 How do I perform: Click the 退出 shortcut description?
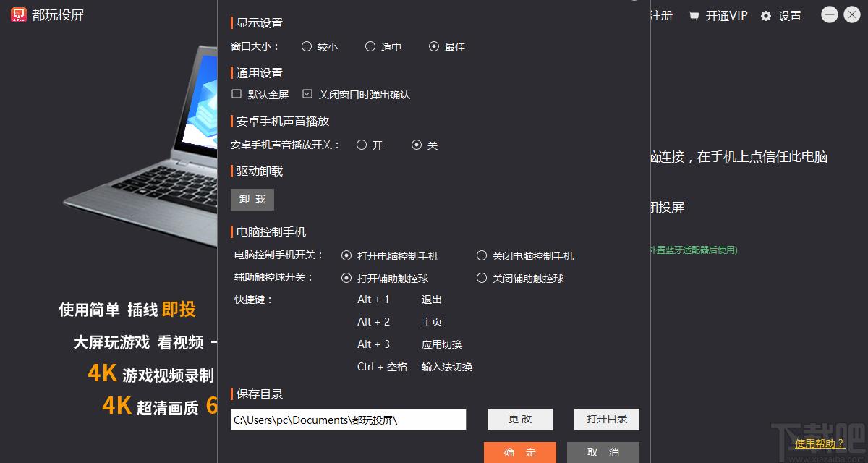point(432,300)
